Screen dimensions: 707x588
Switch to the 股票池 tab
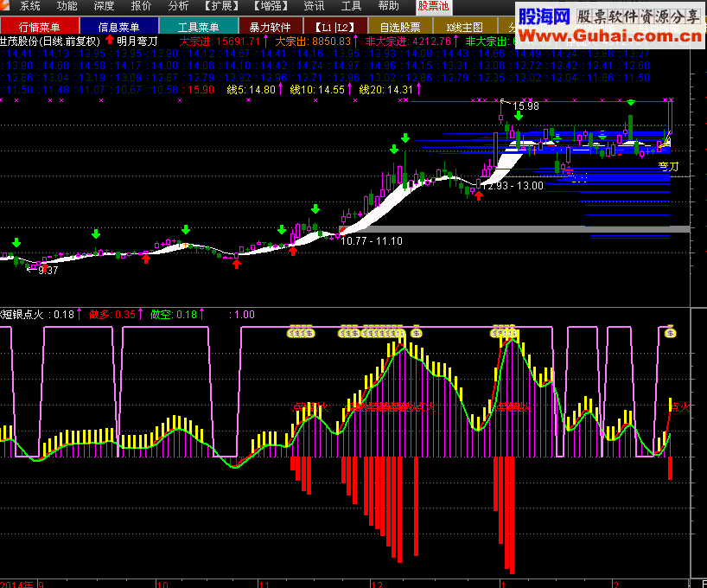(433, 6)
